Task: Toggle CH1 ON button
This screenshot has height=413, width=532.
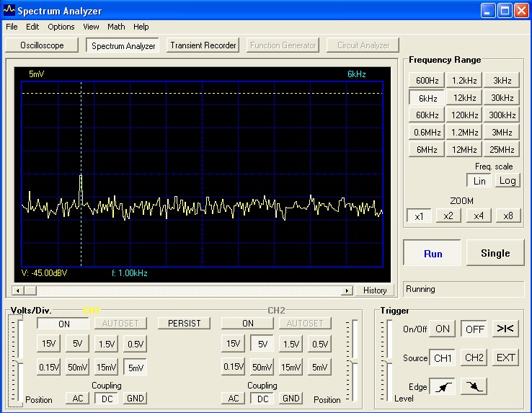Action: pos(63,324)
